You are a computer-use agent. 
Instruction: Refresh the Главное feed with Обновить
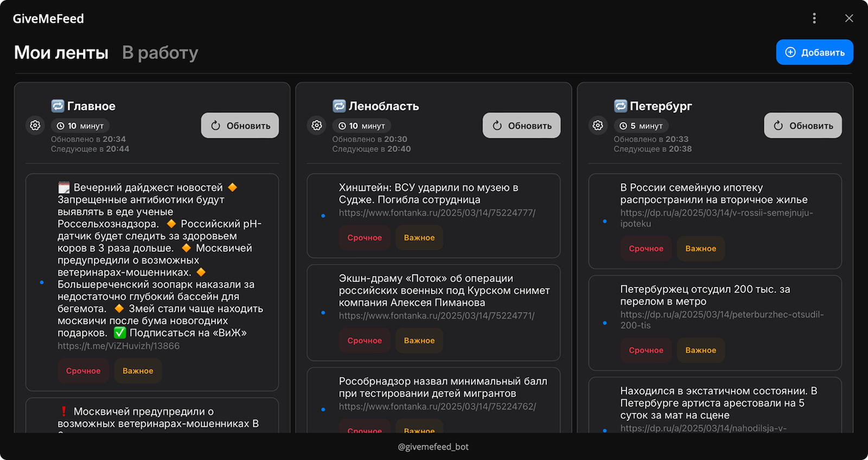[x=240, y=125]
